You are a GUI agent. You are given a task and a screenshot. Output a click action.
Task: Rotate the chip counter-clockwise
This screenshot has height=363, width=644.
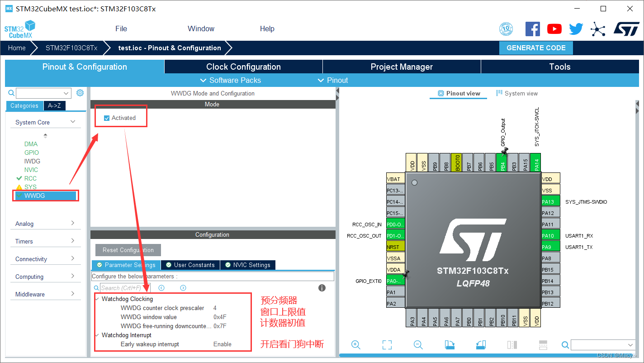tap(481, 345)
